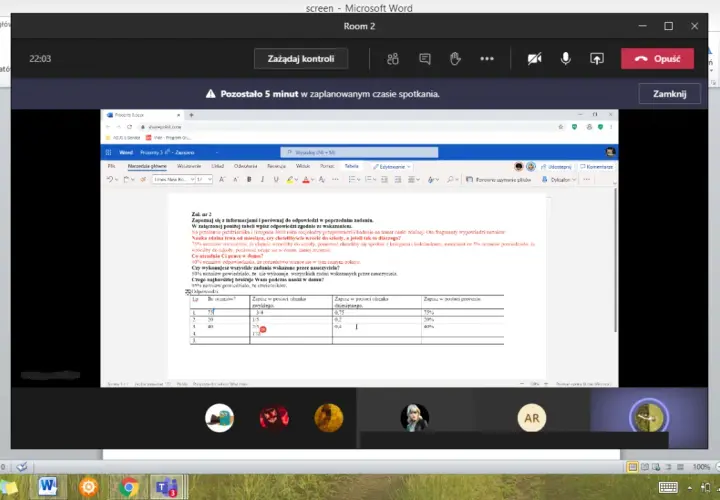The image size is (720, 500).
Task: Click the shrink font size icon
Action: click(235, 180)
